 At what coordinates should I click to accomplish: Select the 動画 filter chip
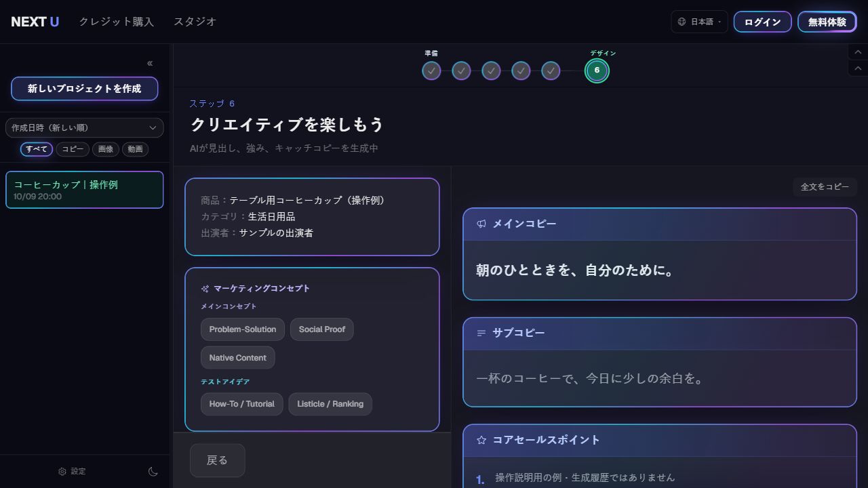pyautogui.click(x=135, y=149)
